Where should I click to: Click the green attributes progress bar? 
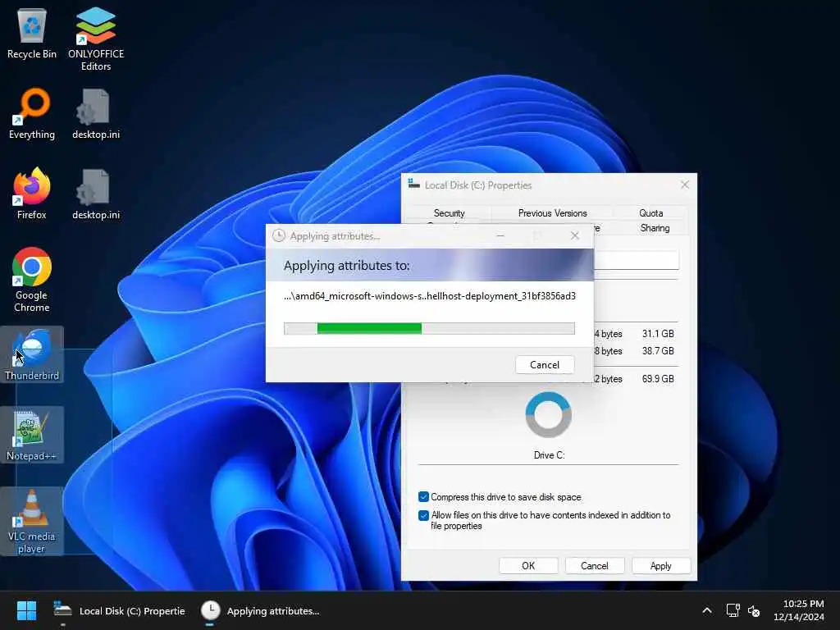pos(429,328)
